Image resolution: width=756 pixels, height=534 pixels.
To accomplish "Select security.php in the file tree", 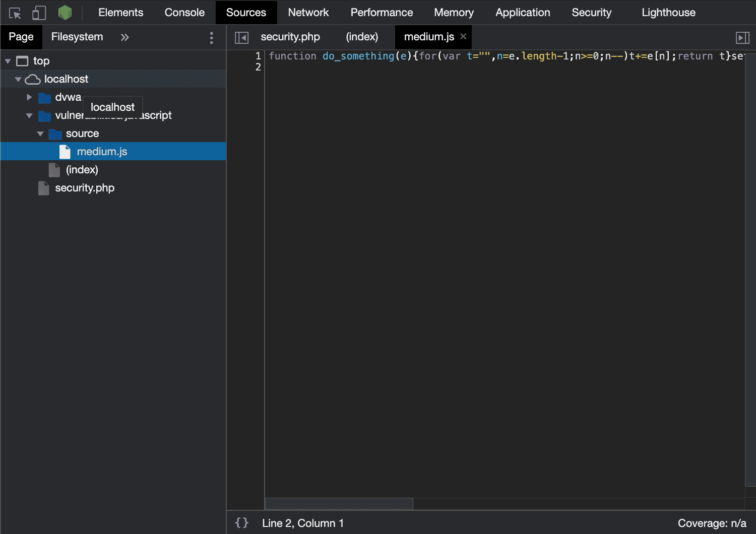I will [x=84, y=188].
